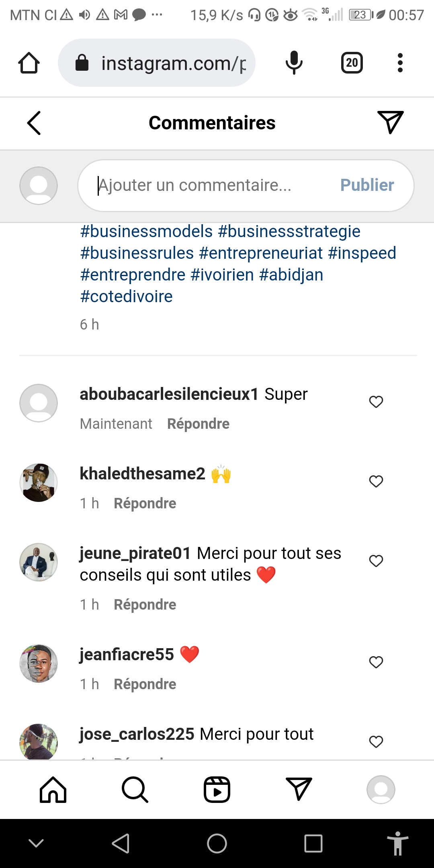Like jeune_pirate01's comment
Image resolution: width=434 pixels, height=868 pixels.
tap(376, 561)
